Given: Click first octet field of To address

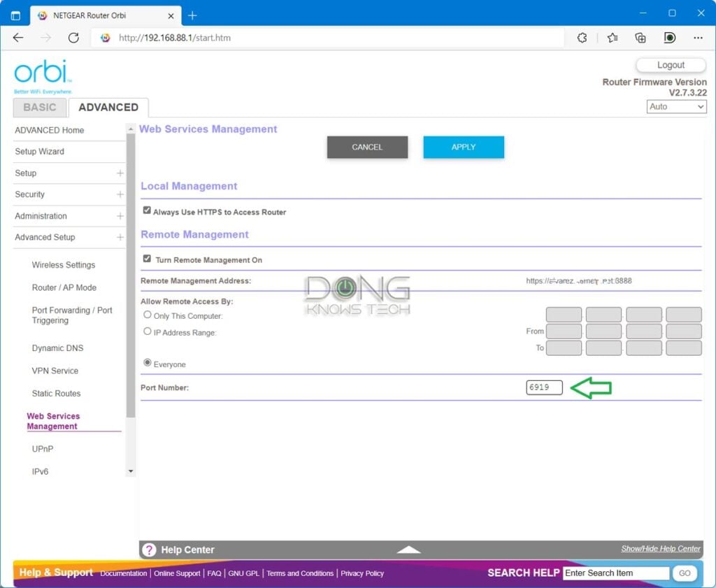Looking at the screenshot, I should pyautogui.click(x=564, y=348).
